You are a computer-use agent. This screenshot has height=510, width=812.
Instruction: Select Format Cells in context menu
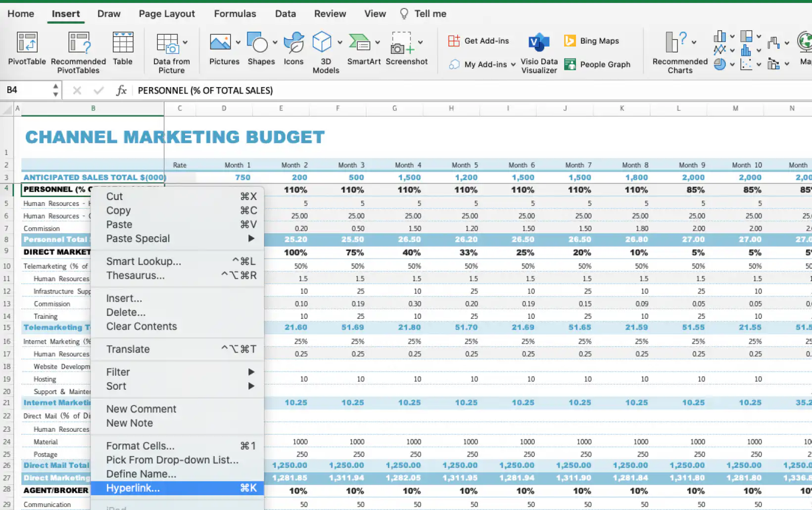pyautogui.click(x=178, y=446)
